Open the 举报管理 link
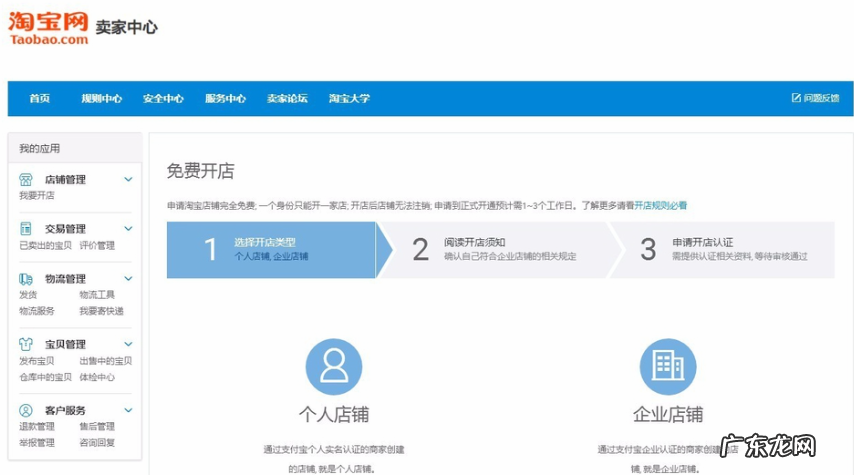The width and height of the screenshot is (854, 475). point(37,443)
